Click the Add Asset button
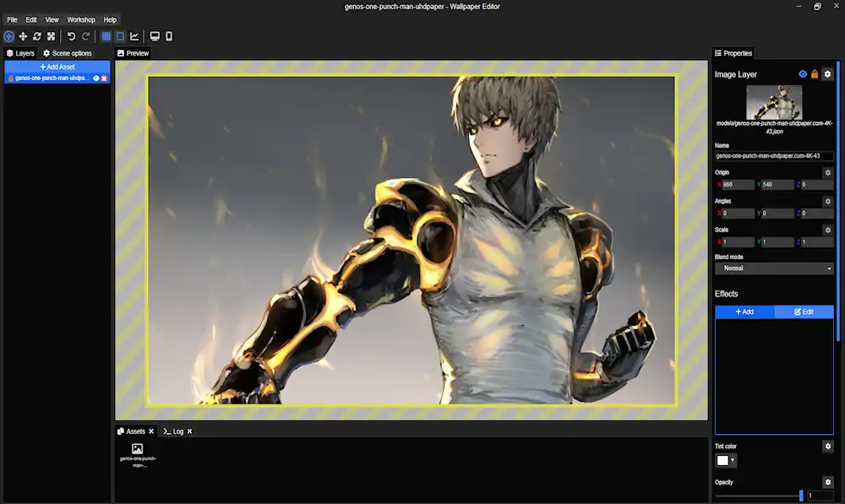 click(x=57, y=67)
